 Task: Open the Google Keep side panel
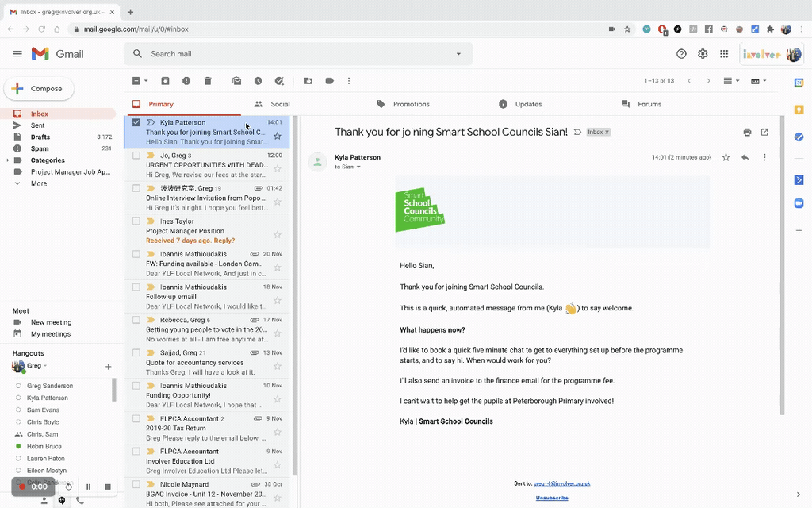tap(799, 110)
